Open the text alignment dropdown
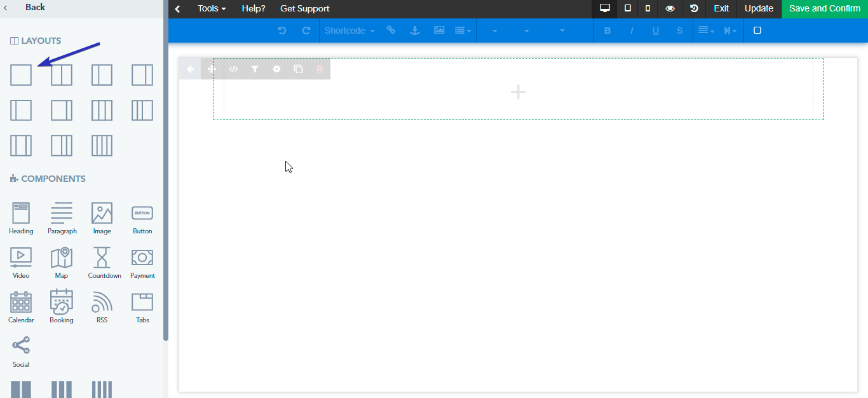The image size is (868, 398). [x=706, y=31]
